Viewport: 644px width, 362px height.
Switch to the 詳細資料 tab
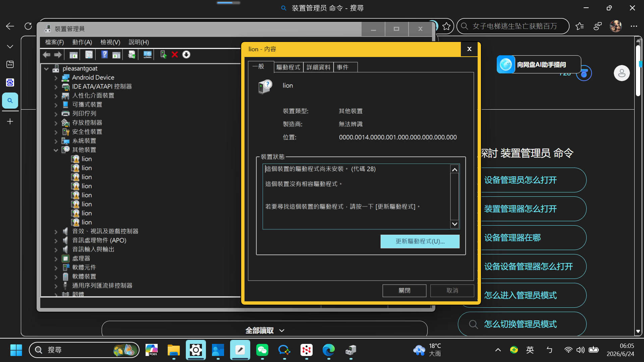click(319, 67)
